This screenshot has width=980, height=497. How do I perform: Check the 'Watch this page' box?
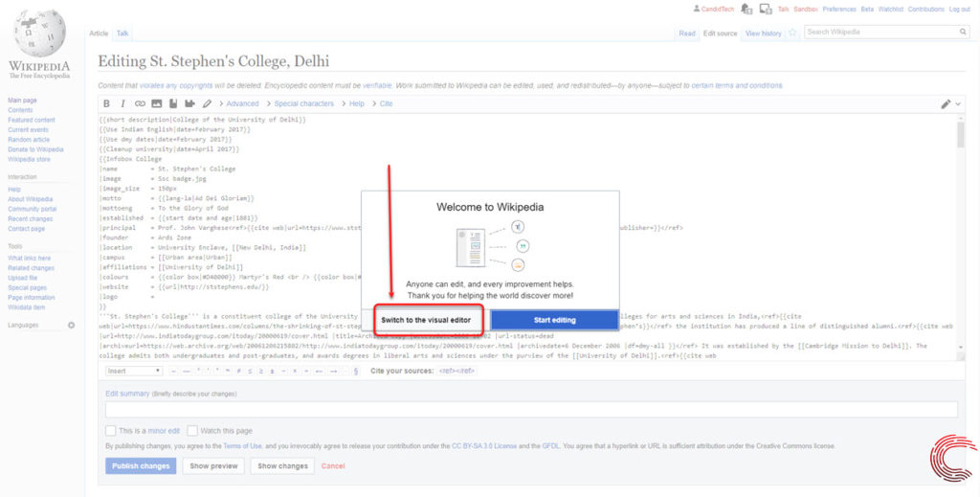click(x=192, y=431)
